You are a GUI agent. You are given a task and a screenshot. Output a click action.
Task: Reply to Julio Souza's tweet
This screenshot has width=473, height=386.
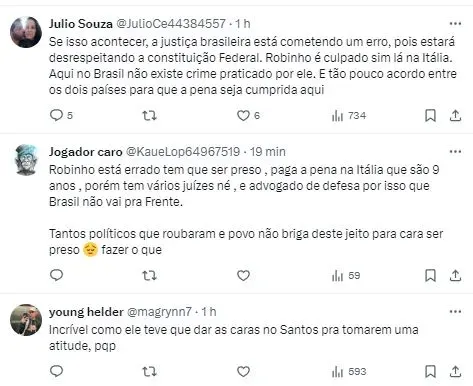tap(61, 115)
